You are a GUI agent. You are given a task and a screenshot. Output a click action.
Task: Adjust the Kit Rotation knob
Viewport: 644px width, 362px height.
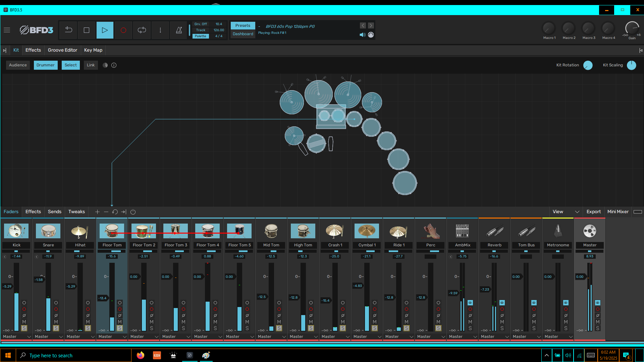click(588, 65)
